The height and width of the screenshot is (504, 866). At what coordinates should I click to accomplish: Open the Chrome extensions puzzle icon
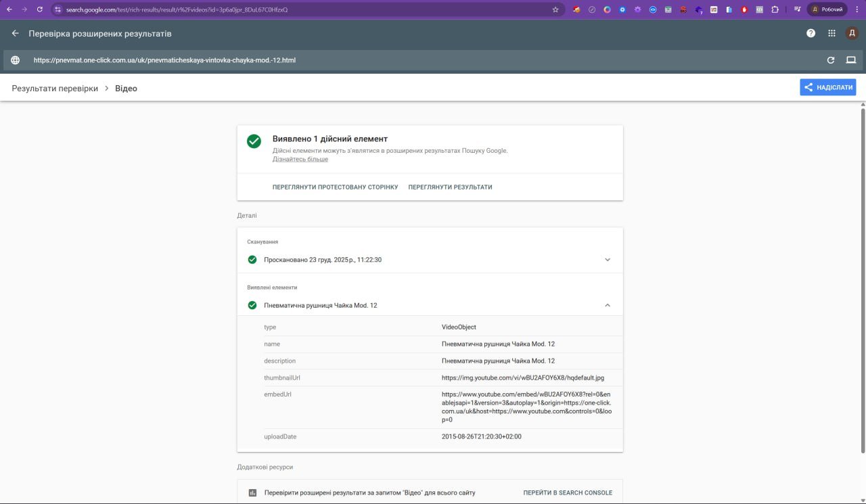point(775,9)
